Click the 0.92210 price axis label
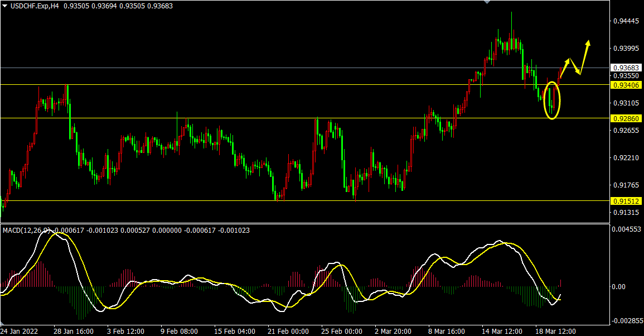The image size is (644, 336). (626, 158)
